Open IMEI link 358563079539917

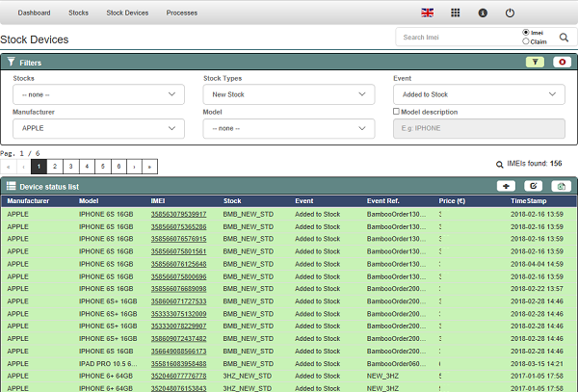pyautogui.click(x=178, y=214)
